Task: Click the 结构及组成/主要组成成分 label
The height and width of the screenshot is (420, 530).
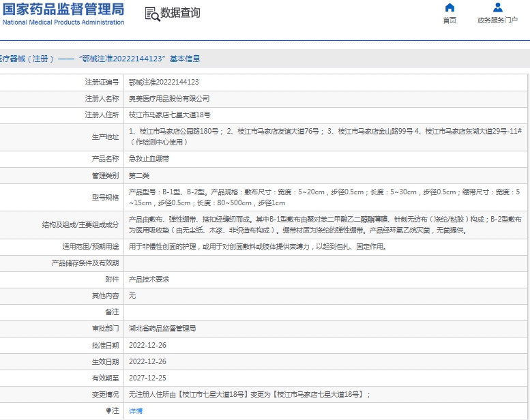Action: pyautogui.click(x=80, y=225)
